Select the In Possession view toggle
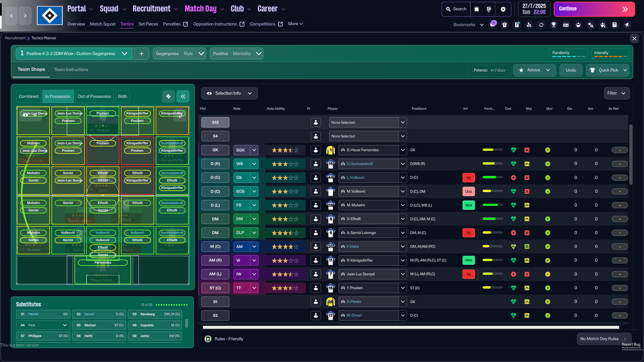Image resolution: width=644 pixels, height=362 pixels. point(58,97)
